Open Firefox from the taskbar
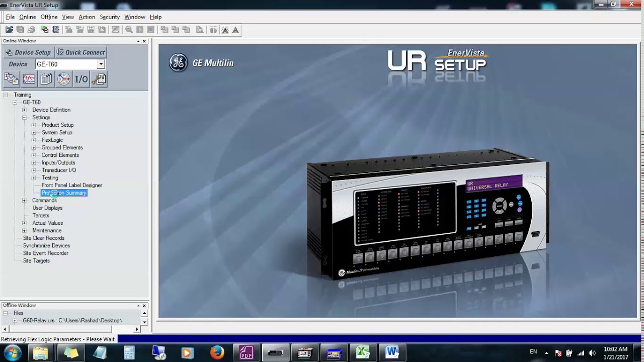The image size is (644, 362). pos(217,352)
